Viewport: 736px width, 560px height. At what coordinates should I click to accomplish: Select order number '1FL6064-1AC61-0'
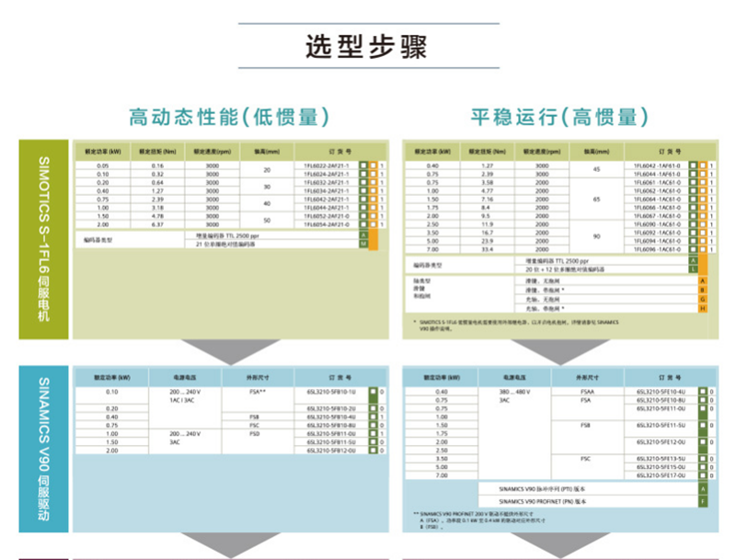click(x=657, y=200)
